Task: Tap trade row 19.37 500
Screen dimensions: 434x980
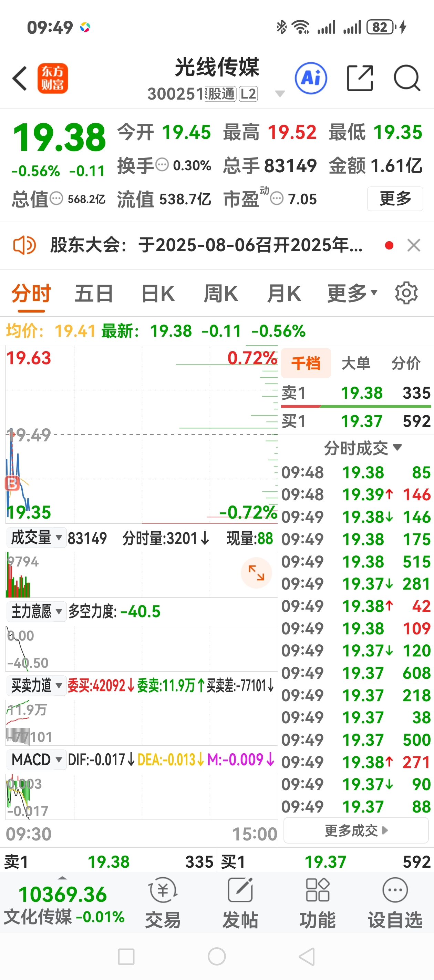Action: coord(356,739)
